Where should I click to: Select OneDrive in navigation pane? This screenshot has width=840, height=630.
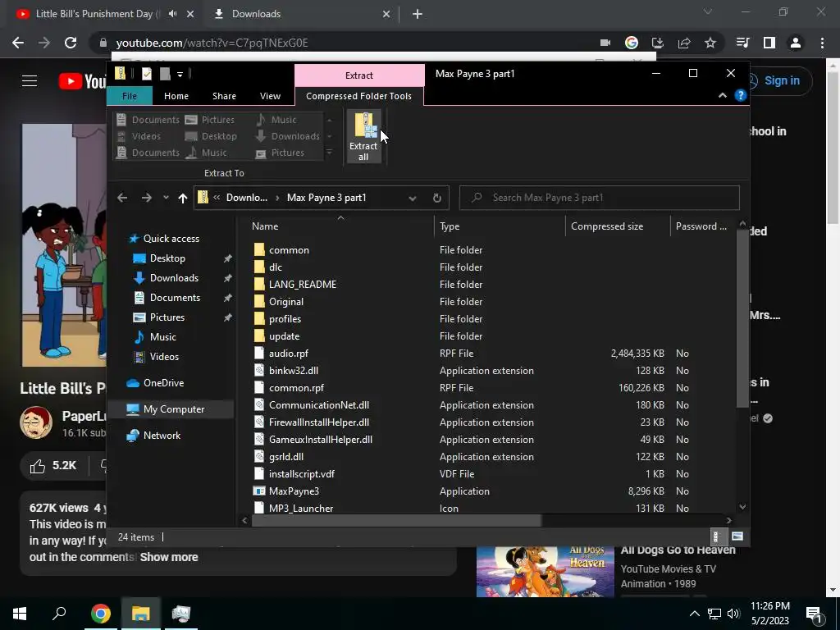click(163, 383)
